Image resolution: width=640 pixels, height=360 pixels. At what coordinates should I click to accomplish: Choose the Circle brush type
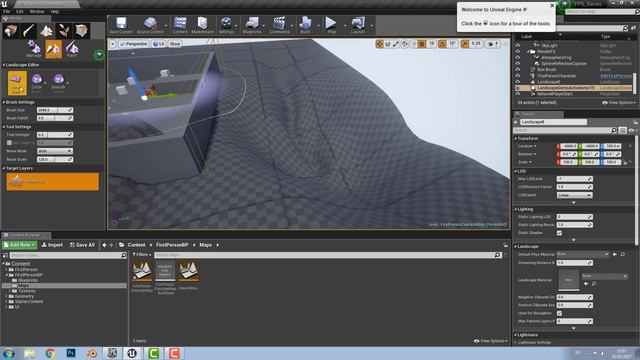[x=37, y=83]
